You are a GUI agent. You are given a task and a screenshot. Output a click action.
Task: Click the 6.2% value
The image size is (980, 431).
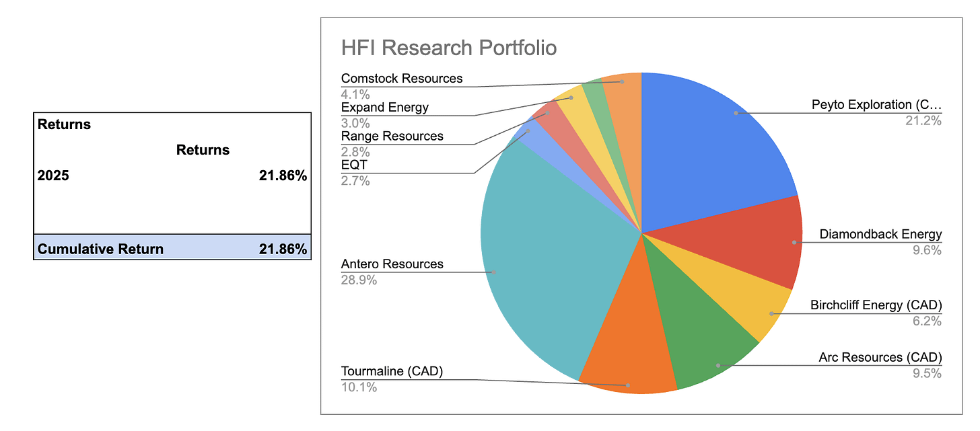pyautogui.click(x=928, y=321)
